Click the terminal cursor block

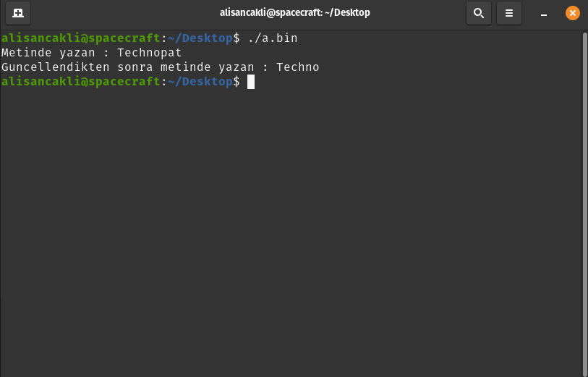pyautogui.click(x=251, y=82)
